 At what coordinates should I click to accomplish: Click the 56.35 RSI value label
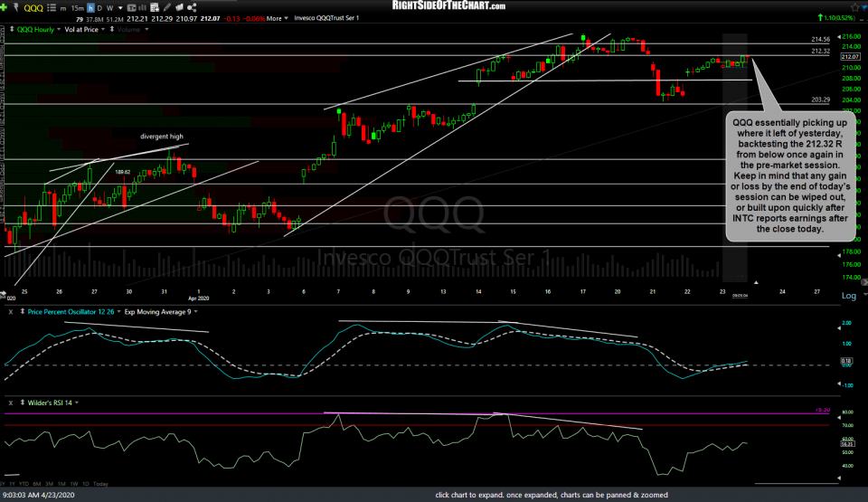coord(847,444)
